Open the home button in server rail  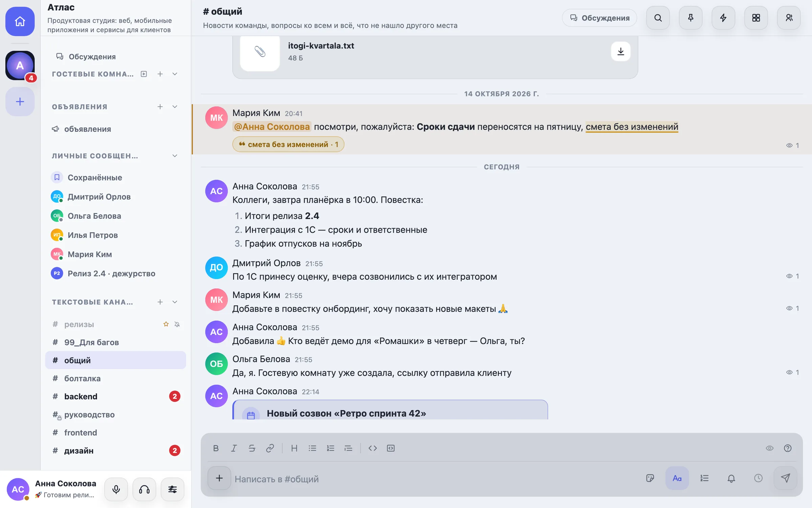(x=20, y=21)
